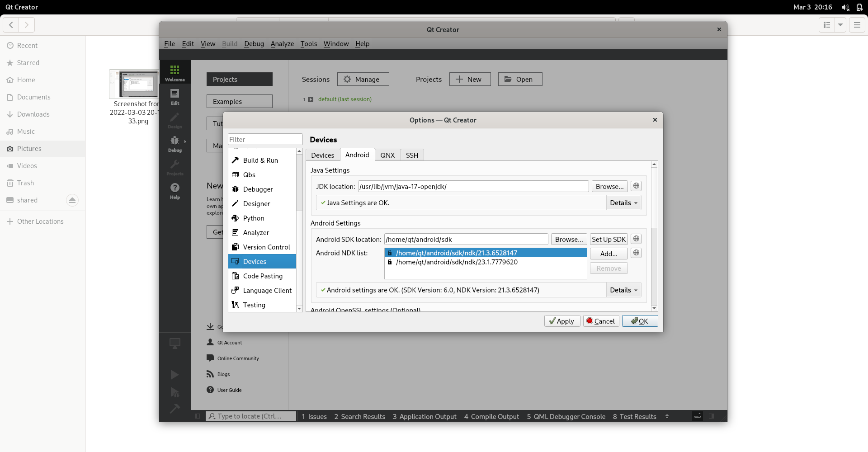868x452 pixels.
Task: Open the Window menu
Action: pyautogui.click(x=336, y=44)
